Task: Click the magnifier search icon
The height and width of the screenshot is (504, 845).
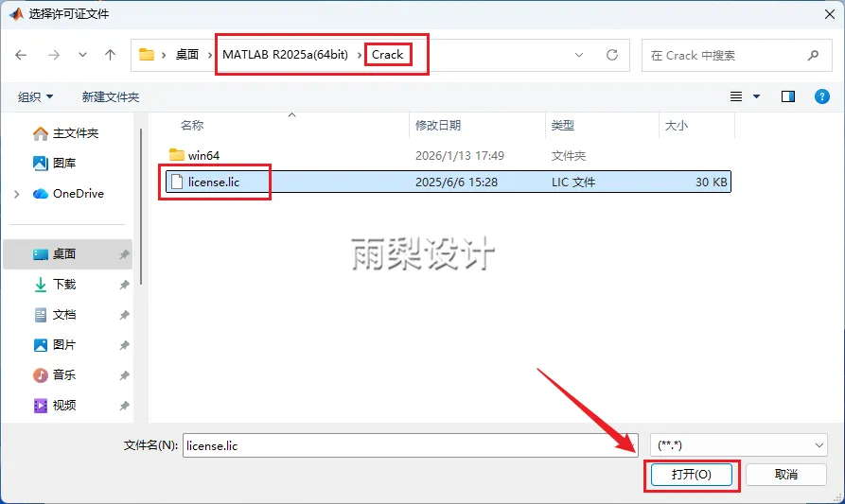Action: click(813, 55)
